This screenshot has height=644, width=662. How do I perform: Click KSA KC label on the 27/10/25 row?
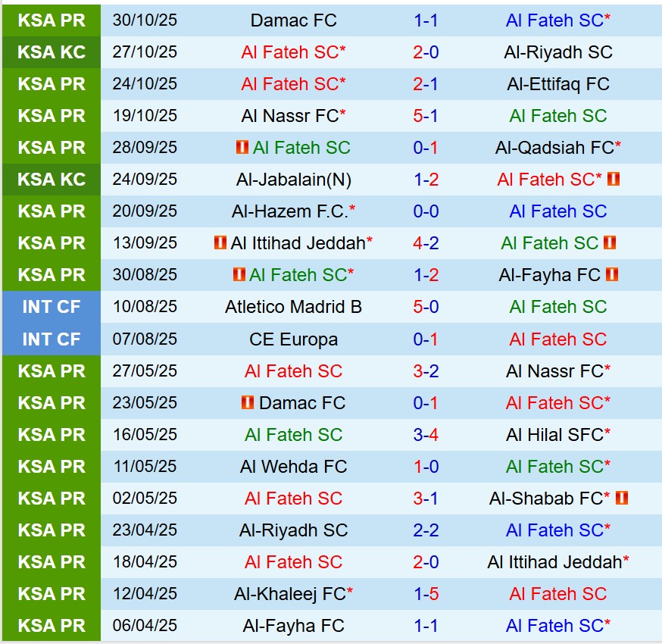(x=52, y=52)
